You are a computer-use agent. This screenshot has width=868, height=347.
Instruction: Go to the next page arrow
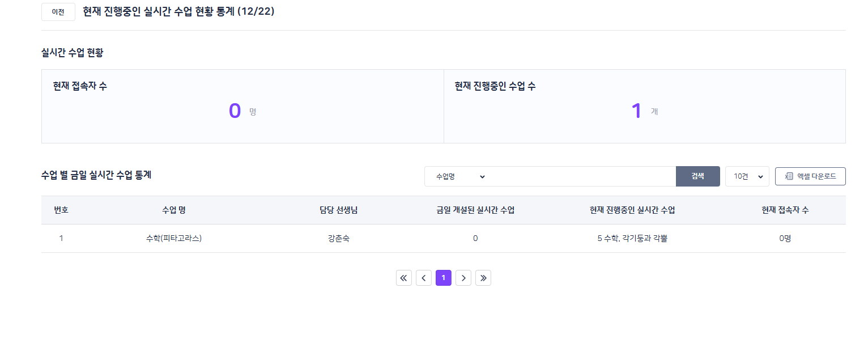point(463,278)
